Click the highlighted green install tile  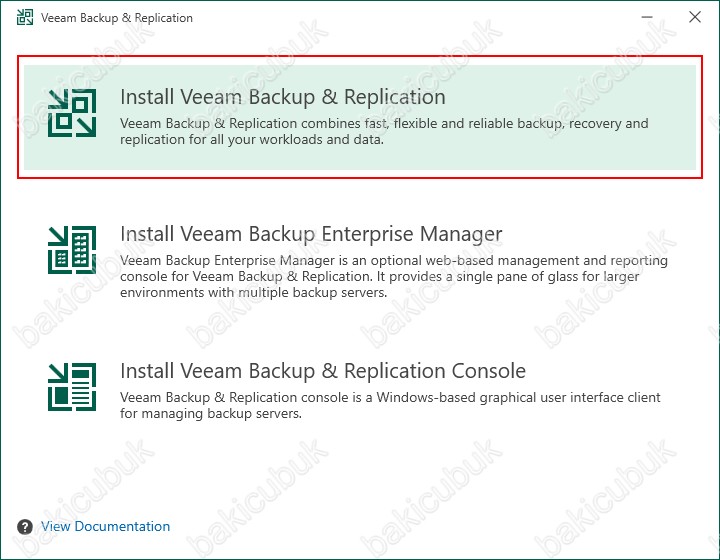pos(360,118)
